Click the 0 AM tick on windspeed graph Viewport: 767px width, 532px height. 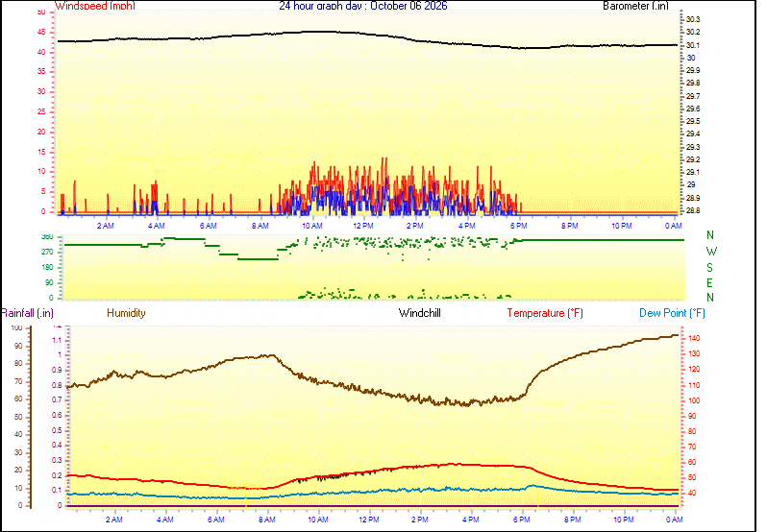click(674, 226)
